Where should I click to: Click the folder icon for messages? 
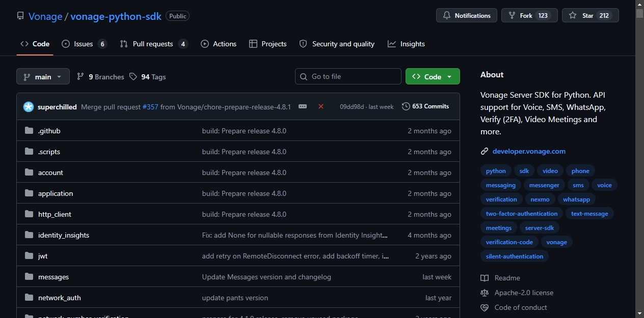click(29, 277)
